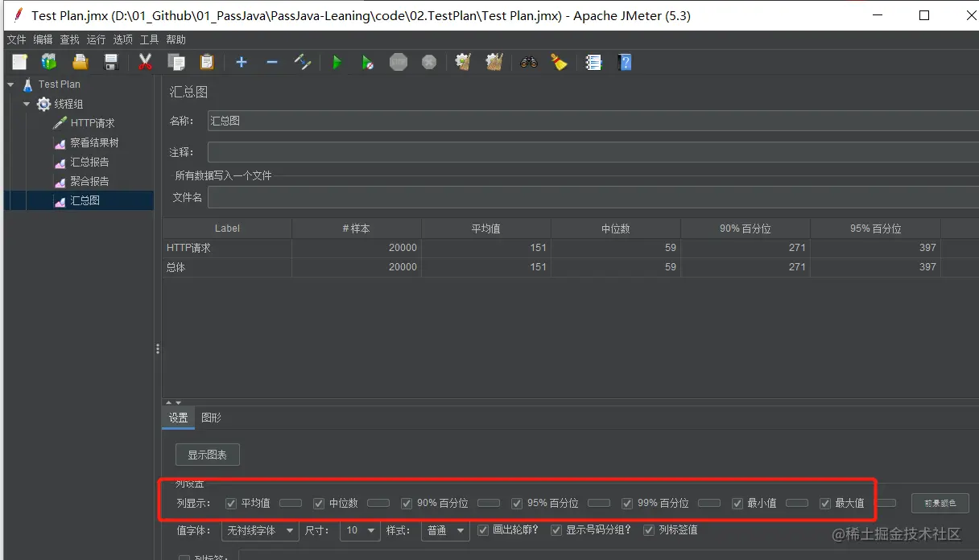The height and width of the screenshot is (560, 979).
Task: Toggle the 列标签值 checkbox
Action: click(649, 530)
